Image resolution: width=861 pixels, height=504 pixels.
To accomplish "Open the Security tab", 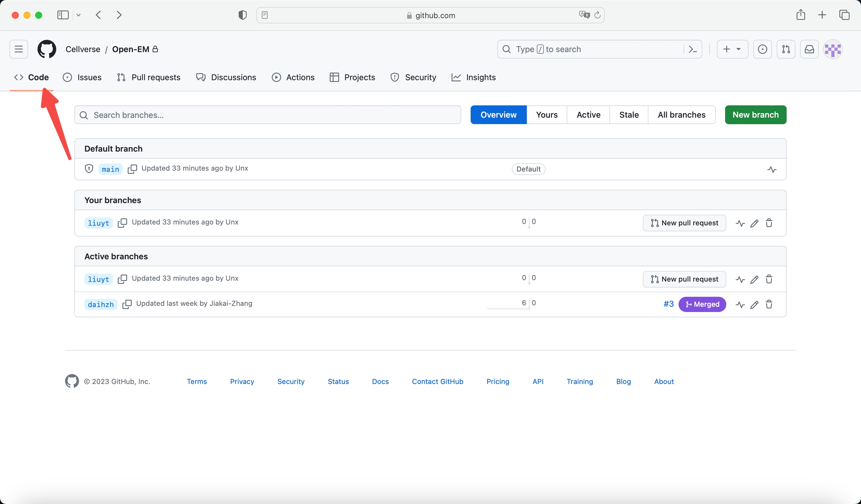I will point(414,77).
